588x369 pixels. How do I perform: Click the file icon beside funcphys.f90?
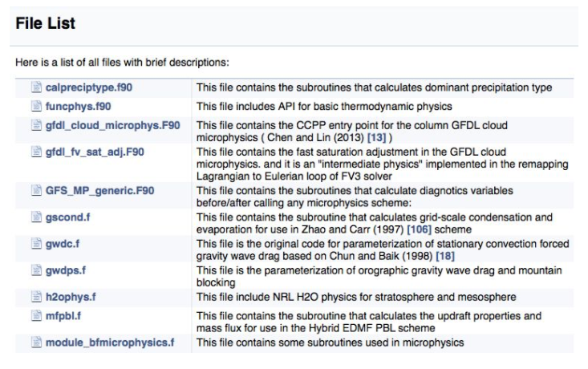(36, 106)
